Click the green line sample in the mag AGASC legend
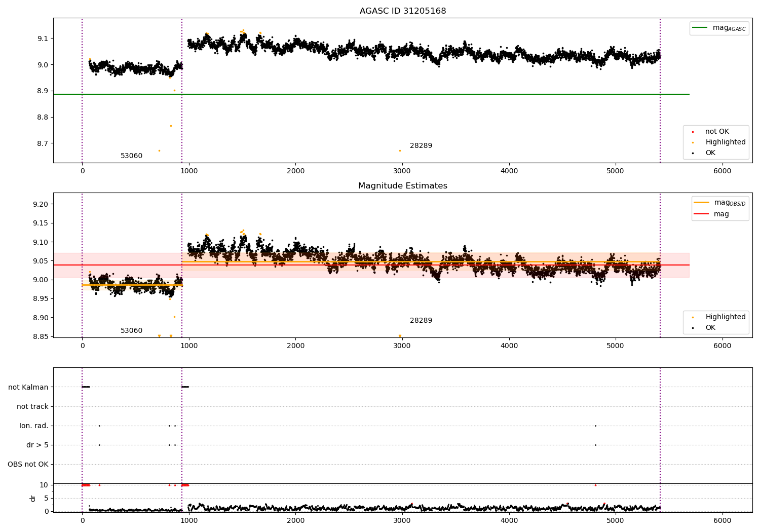The height and width of the screenshot is (532, 760). point(700,28)
